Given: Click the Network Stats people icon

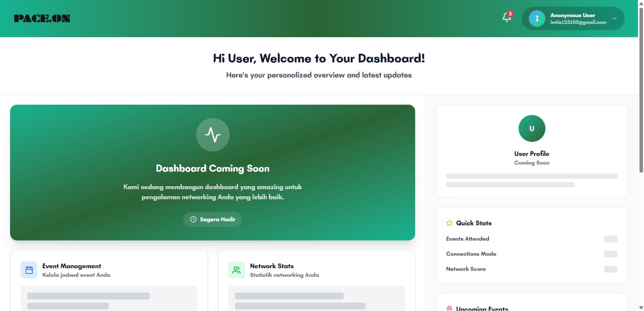Looking at the screenshot, I should tap(236, 270).
